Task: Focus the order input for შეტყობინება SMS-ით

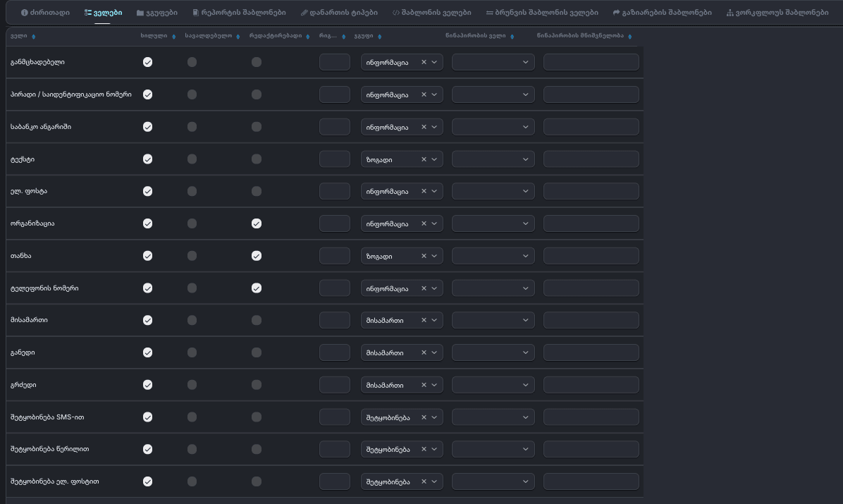Action: 334,417
